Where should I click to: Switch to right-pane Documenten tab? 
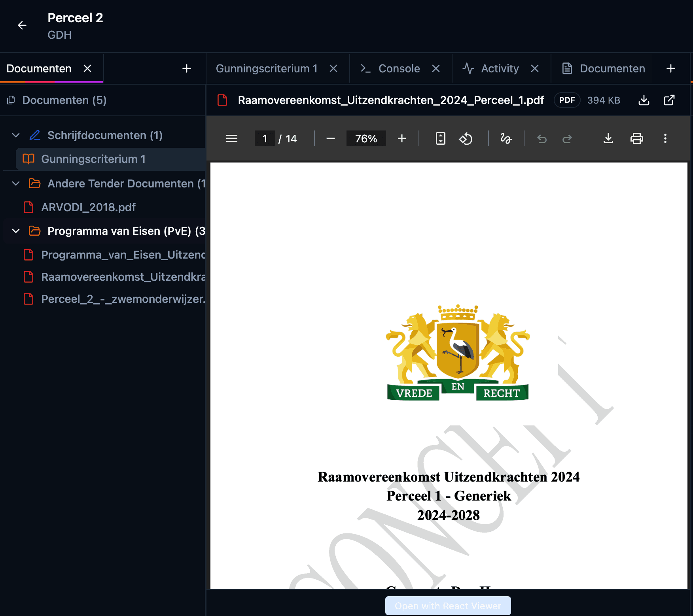point(604,68)
